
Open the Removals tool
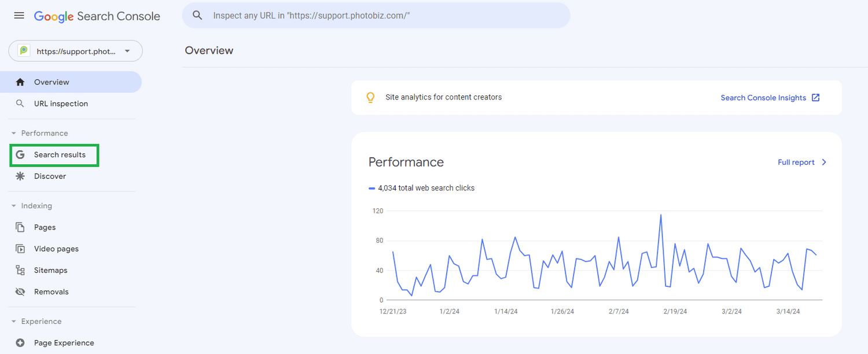click(51, 291)
